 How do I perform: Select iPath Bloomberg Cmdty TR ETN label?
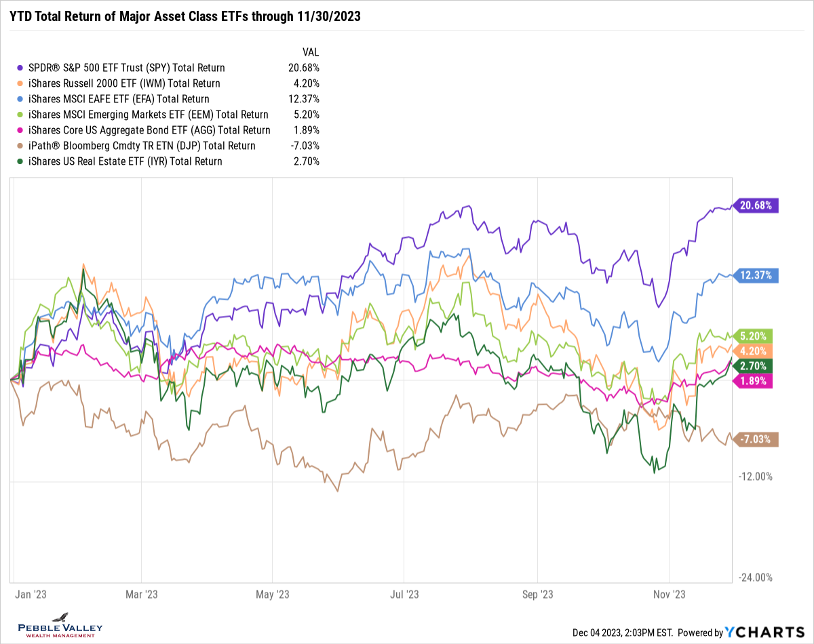(x=141, y=146)
